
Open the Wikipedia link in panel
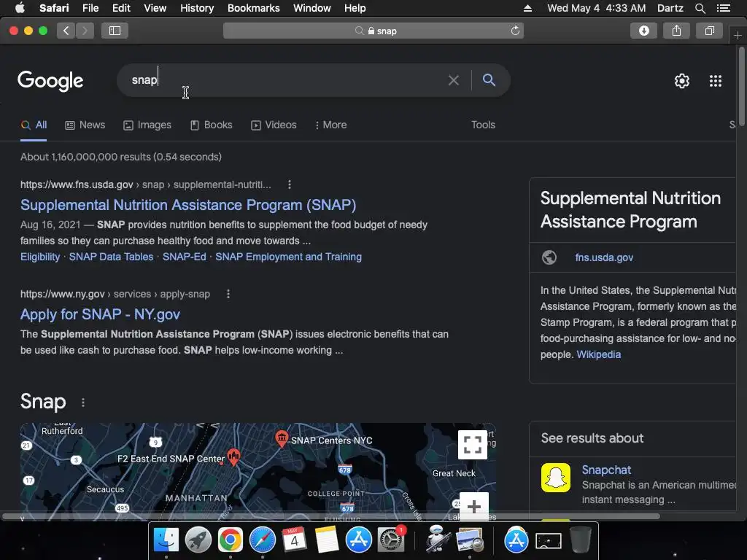click(598, 354)
